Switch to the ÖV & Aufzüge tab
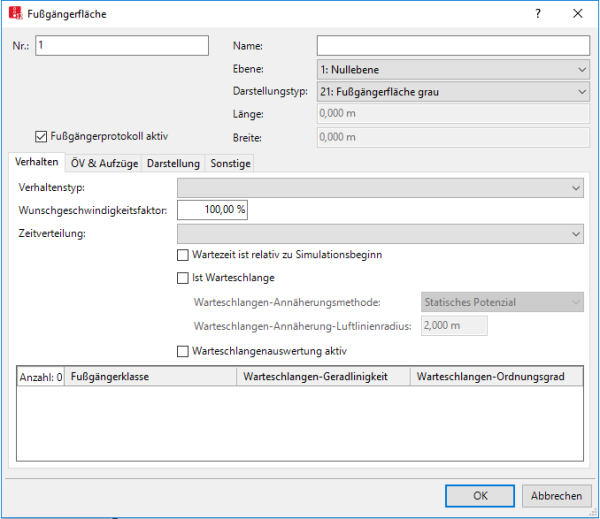 [x=105, y=163]
